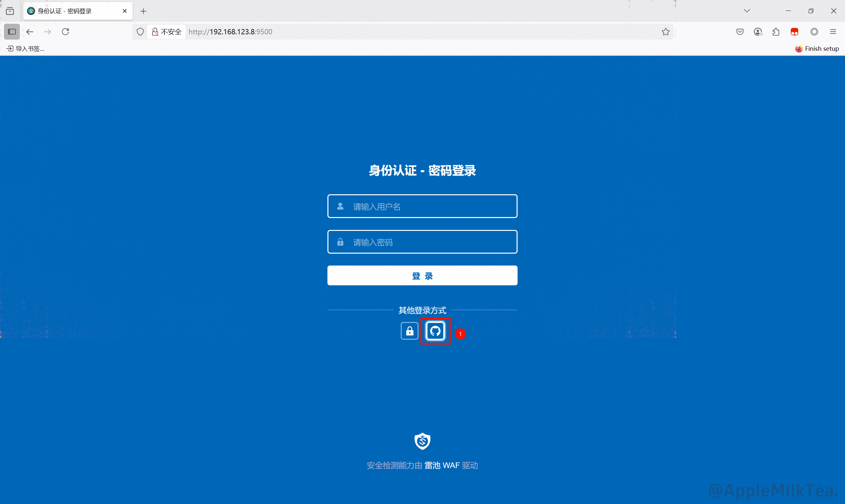Open the Firefox account icon
The image size is (845, 504).
(758, 32)
